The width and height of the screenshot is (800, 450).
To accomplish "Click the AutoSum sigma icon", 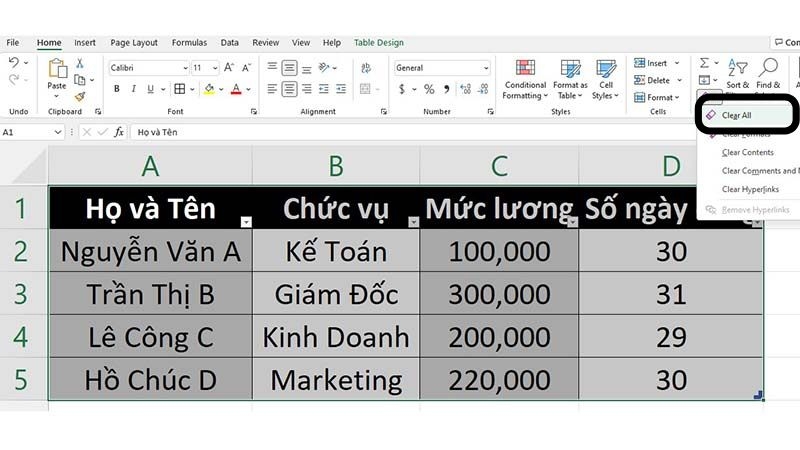I will 705,63.
